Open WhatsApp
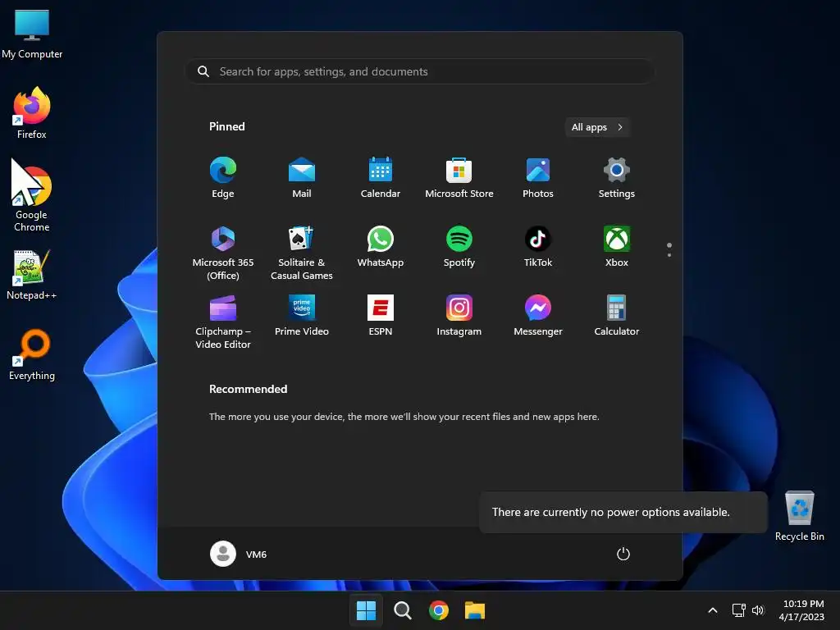Screen dimensions: 840x630 coord(381,246)
